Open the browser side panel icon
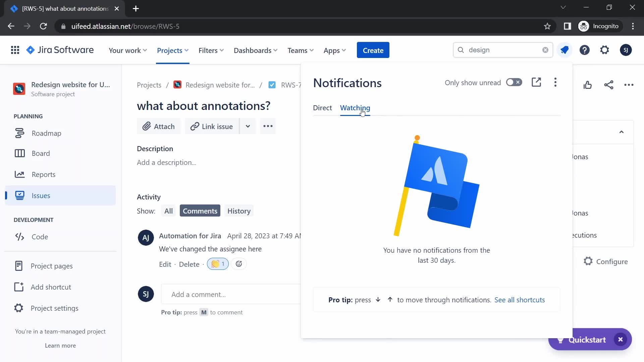This screenshot has height=362, width=644. tap(568, 26)
